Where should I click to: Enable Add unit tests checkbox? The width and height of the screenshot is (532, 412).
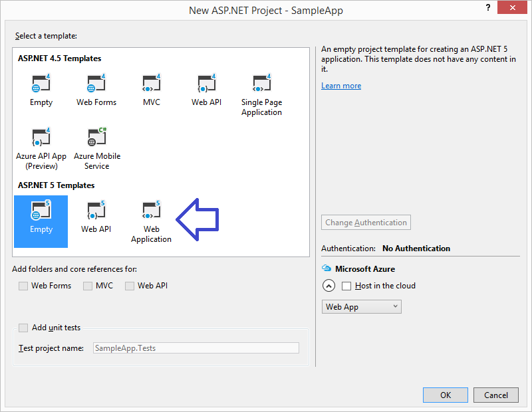tap(23, 328)
